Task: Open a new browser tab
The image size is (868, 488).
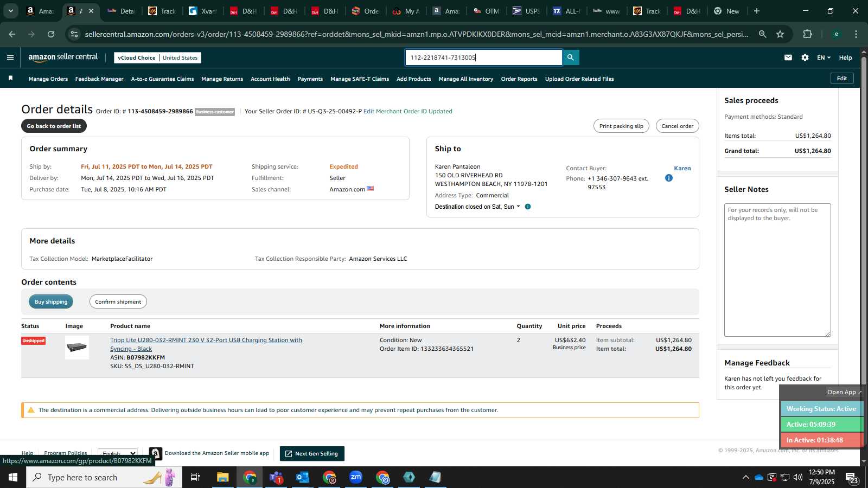Action: (x=757, y=11)
